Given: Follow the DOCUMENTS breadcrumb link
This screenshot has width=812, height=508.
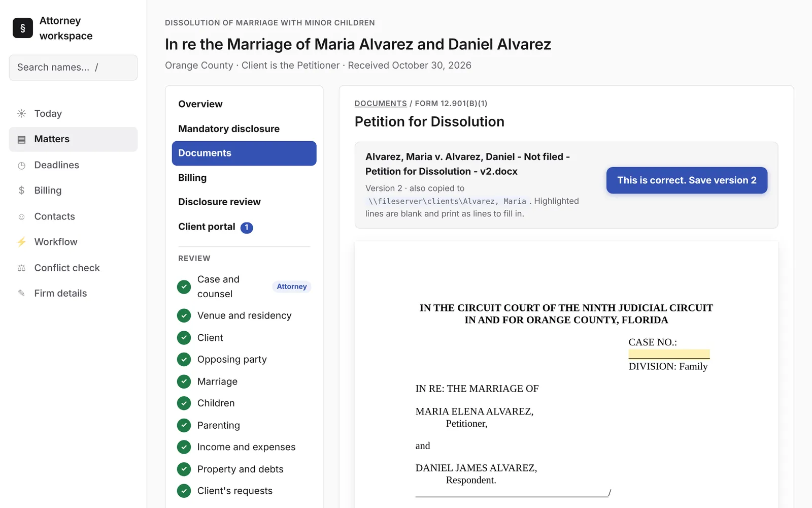Looking at the screenshot, I should tap(381, 103).
